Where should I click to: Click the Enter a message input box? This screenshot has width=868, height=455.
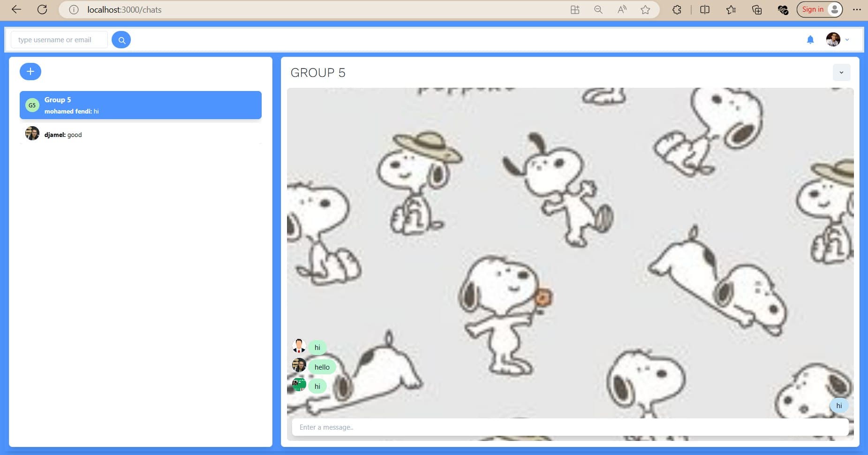(x=570, y=427)
